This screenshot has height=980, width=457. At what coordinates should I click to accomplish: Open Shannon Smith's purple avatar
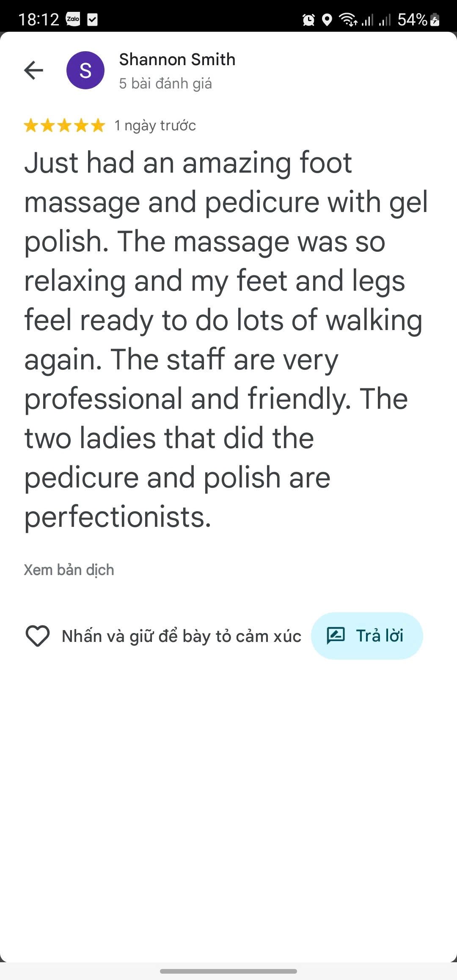coord(85,70)
